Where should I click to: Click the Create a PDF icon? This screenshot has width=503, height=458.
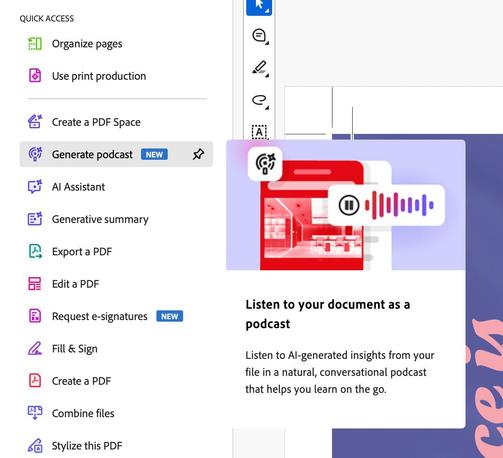(x=35, y=381)
